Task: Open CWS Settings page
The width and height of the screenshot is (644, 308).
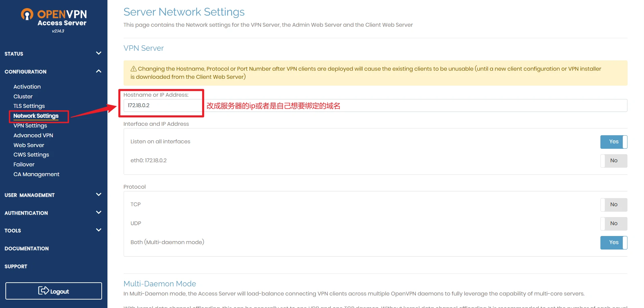Action: [31, 155]
